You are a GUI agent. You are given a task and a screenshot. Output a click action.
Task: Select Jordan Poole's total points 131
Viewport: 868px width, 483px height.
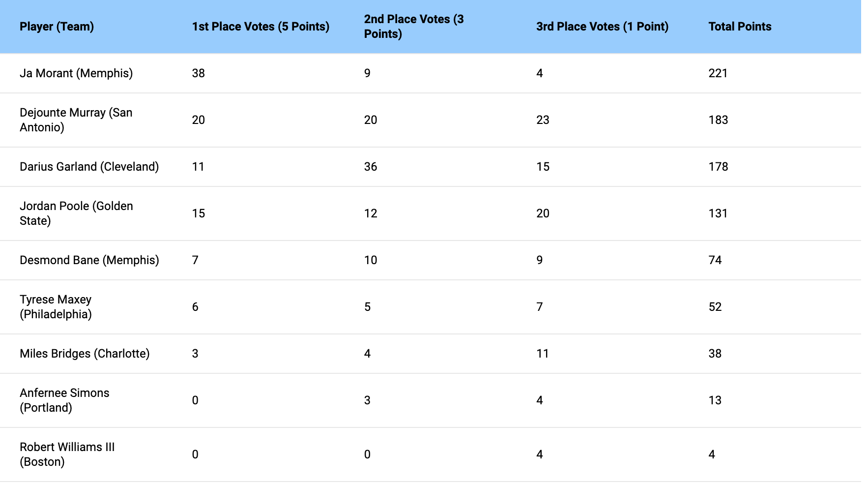click(718, 213)
